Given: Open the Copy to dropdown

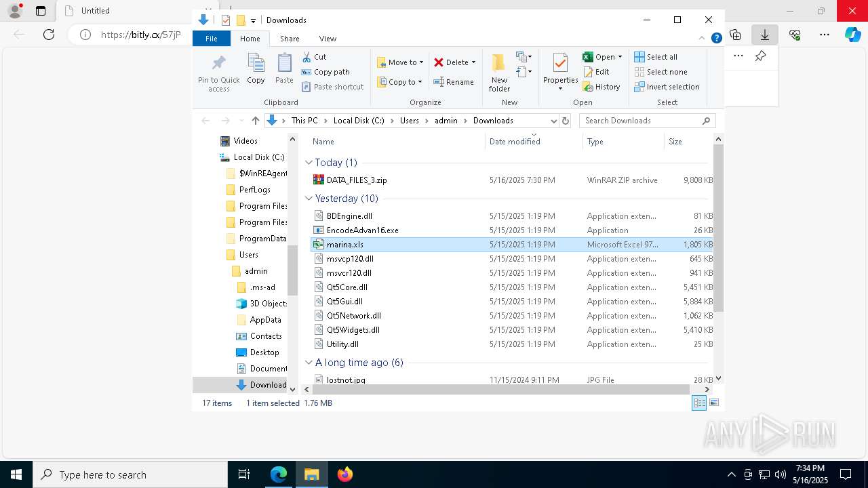Looking at the screenshot, I should point(399,82).
